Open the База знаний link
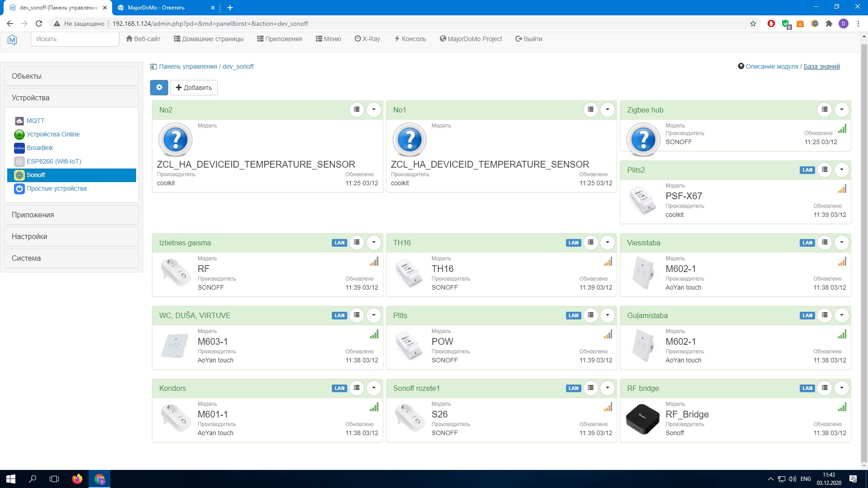The height and width of the screenshot is (488, 868). pos(821,66)
